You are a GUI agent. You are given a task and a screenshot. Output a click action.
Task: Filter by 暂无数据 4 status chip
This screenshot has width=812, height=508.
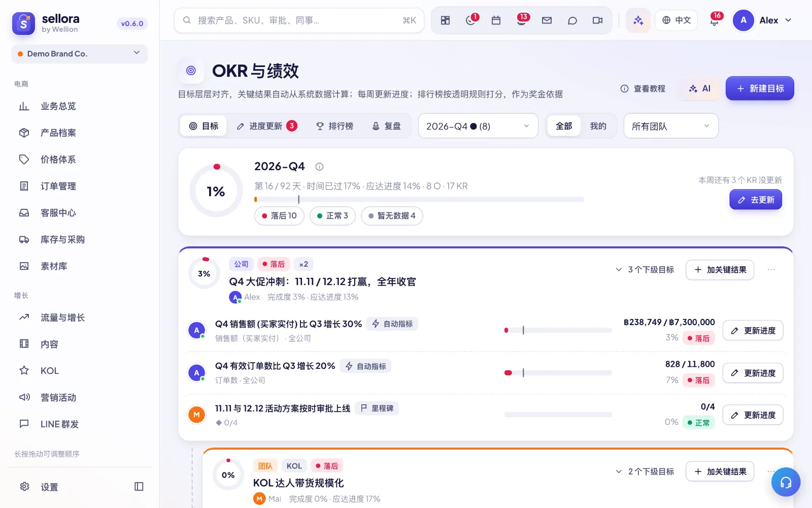pos(392,216)
